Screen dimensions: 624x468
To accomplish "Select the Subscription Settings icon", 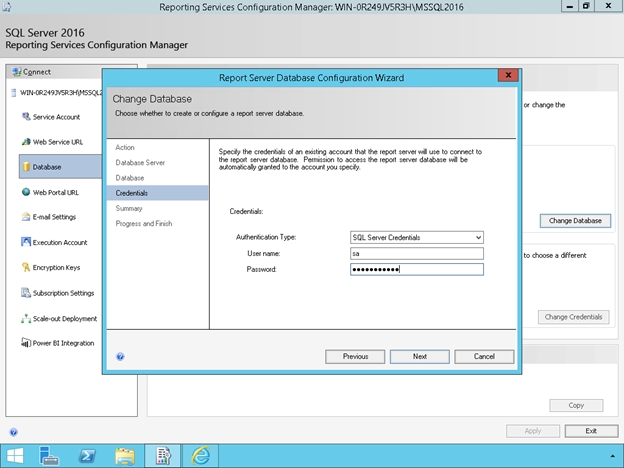I will coord(25,293).
